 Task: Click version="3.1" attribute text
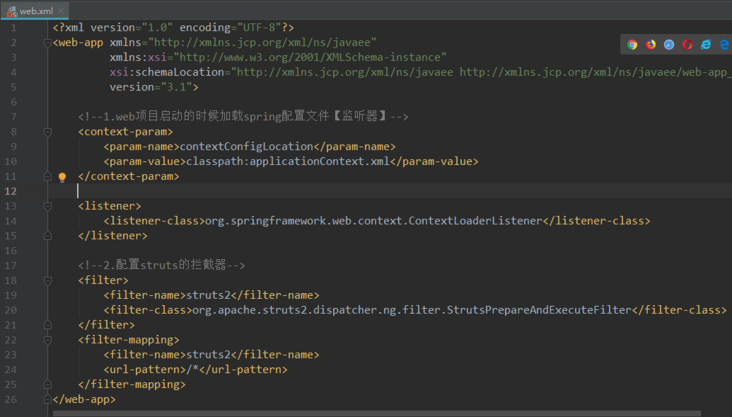pos(150,87)
